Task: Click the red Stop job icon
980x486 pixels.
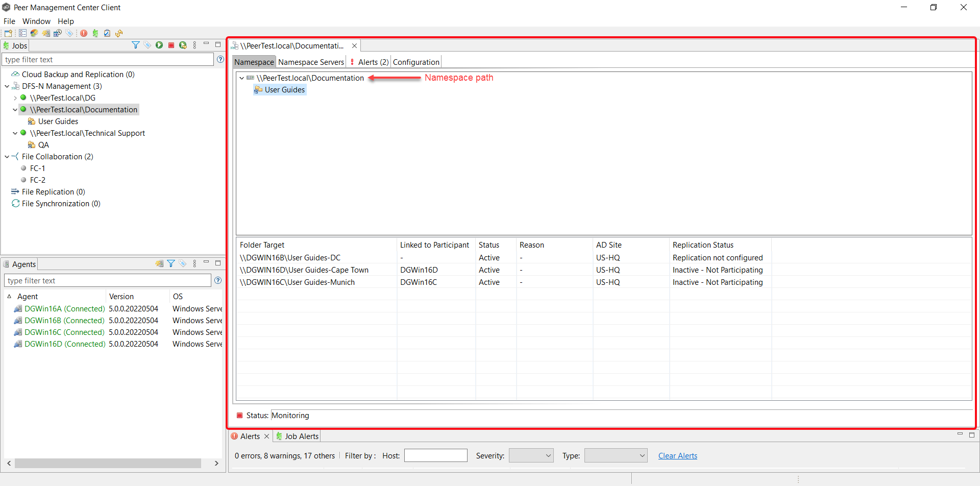Action: pos(171,45)
